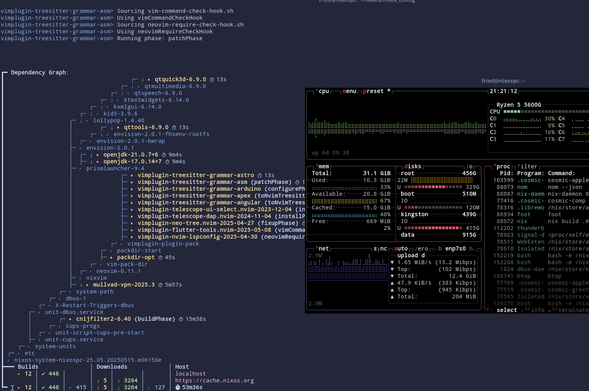The width and height of the screenshot is (589, 391).
Task: Toggle auto scaling in the net box
Action: (x=401, y=249)
